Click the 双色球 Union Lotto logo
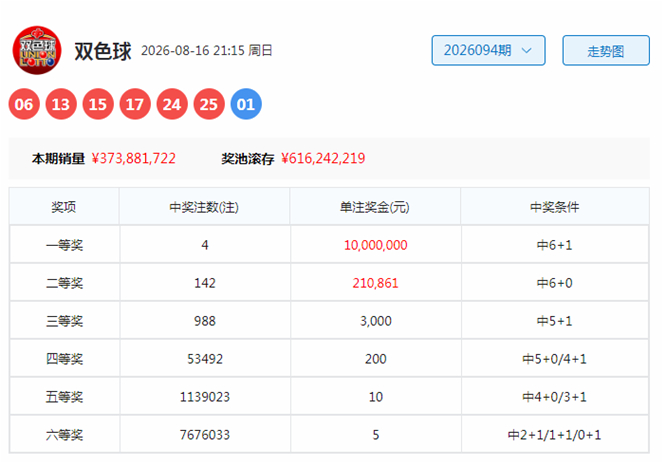Screen dimensions: 662x462 pos(37,51)
